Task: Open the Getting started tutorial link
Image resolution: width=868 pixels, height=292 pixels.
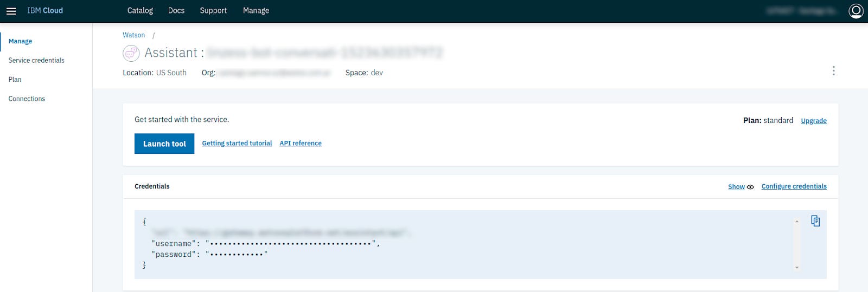Action: (x=237, y=144)
